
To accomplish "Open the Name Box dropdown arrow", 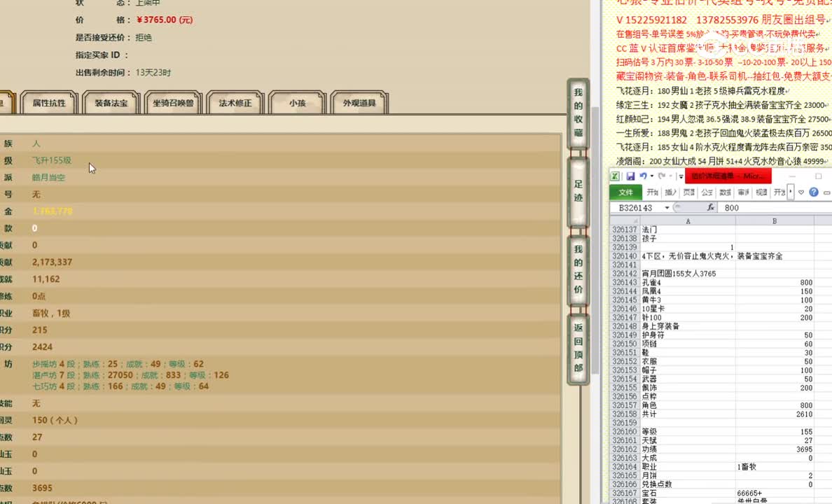I will 667,207.
